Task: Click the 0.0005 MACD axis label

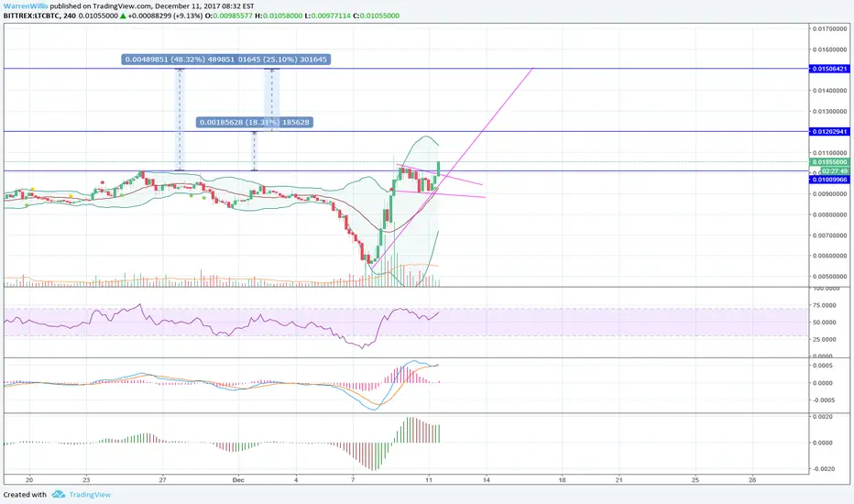Action: pyautogui.click(x=823, y=366)
